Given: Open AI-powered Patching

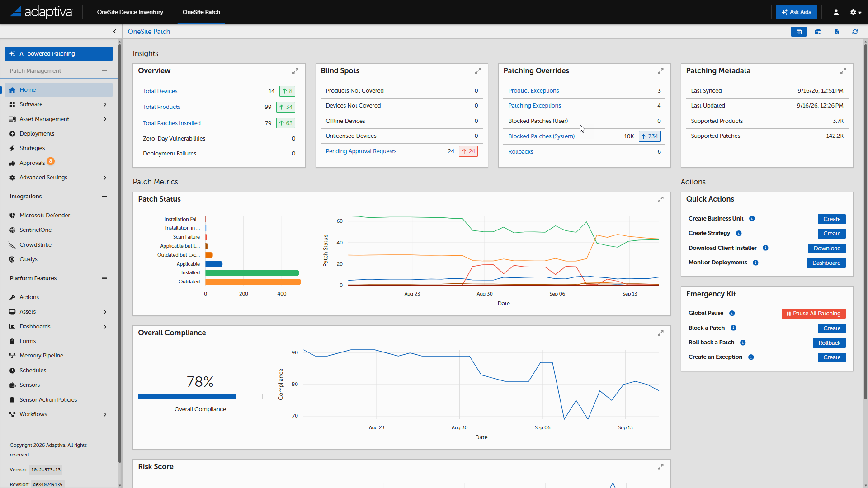Looking at the screenshot, I should pos(59,53).
